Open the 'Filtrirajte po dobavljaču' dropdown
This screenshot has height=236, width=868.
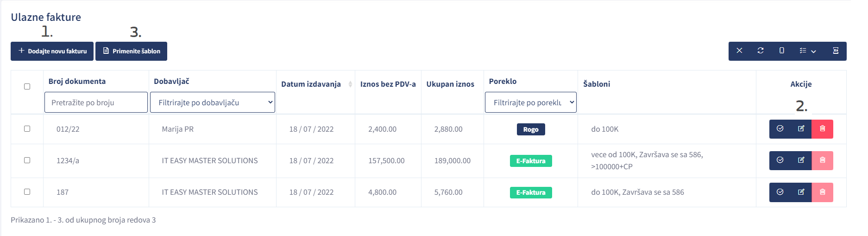212,102
